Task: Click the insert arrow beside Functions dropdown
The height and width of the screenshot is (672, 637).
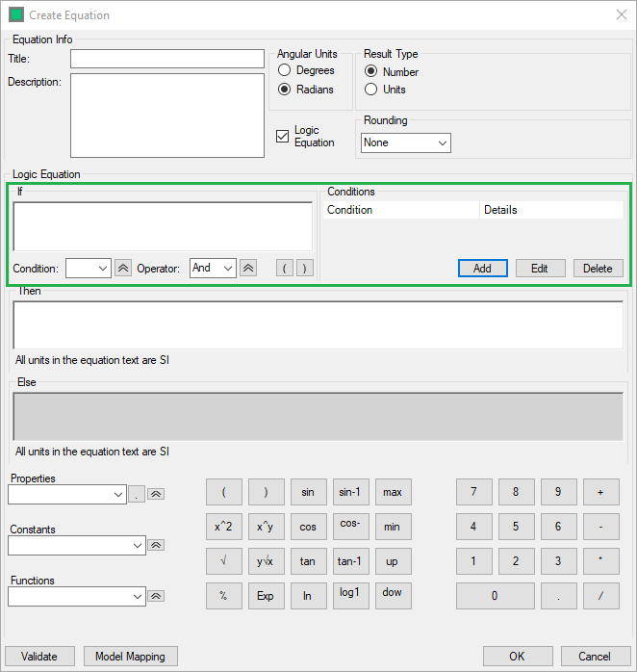Action: coord(156,596)
